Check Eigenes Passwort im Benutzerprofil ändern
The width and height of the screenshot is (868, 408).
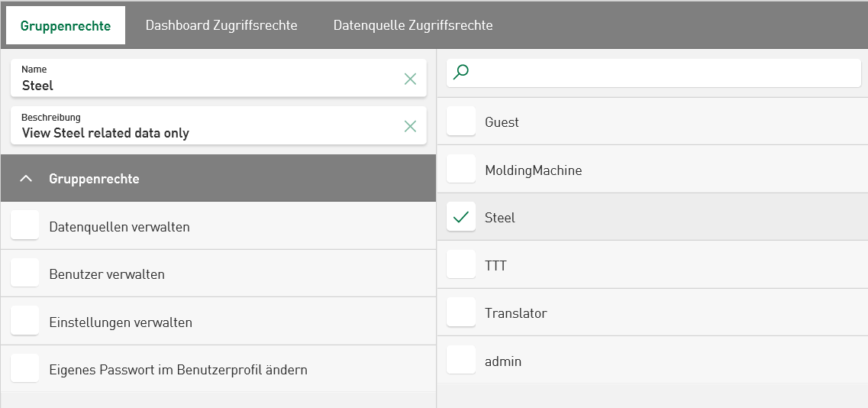click(x=25, y=369)
